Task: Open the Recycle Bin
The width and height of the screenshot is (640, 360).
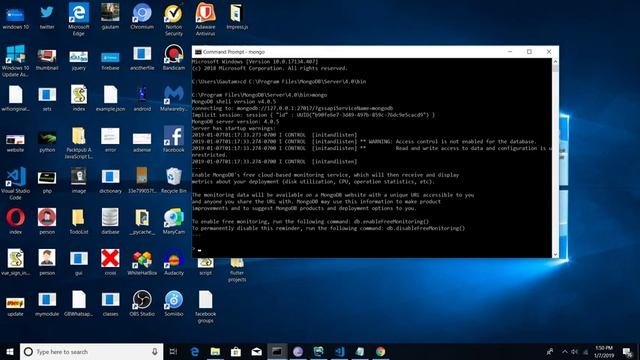Action: coord(173,180)
